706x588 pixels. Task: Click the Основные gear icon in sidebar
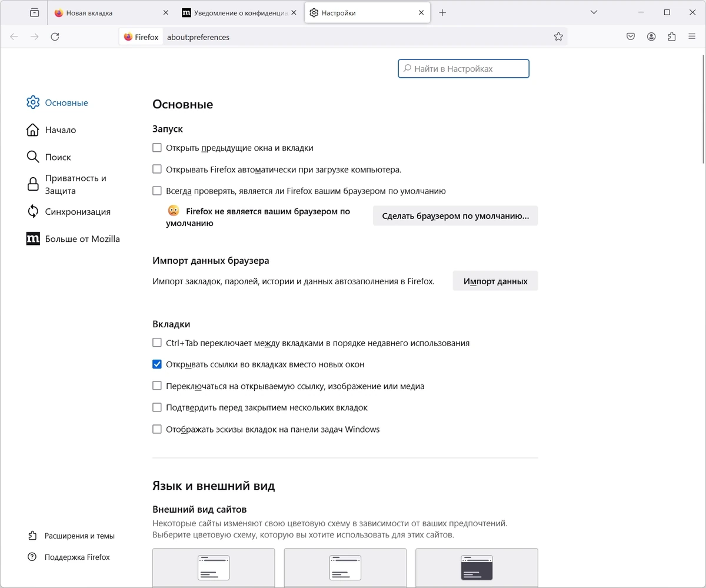click(33, 102)
